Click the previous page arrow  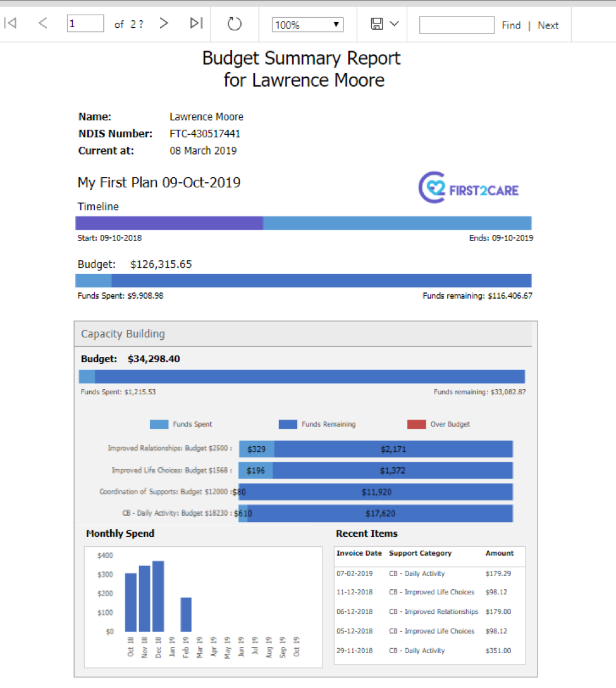(42, 23)
